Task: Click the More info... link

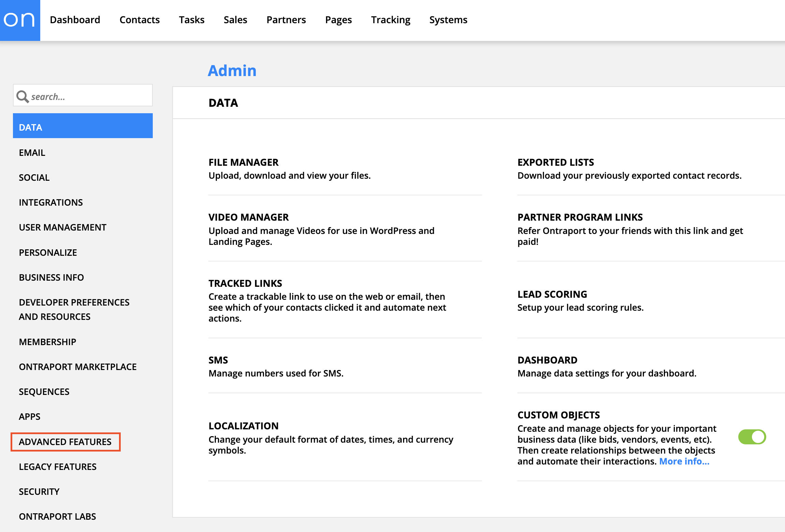Action: pyautogui.click(x=684, y=461)
